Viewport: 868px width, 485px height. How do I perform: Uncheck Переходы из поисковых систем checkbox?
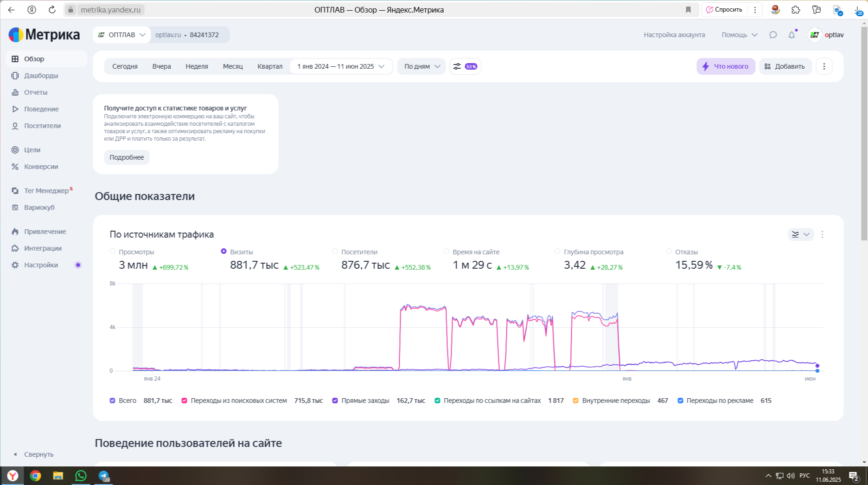184,401
